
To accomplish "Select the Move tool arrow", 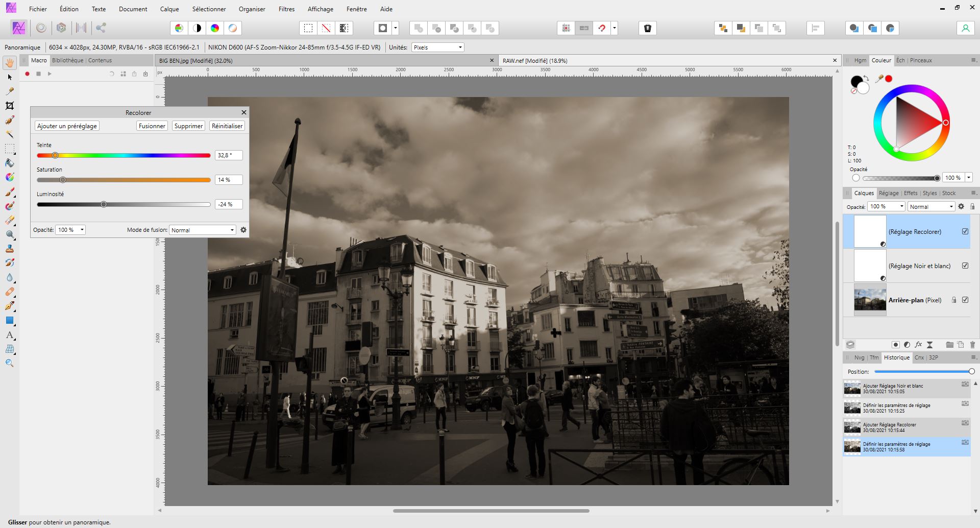I will 10,77.
